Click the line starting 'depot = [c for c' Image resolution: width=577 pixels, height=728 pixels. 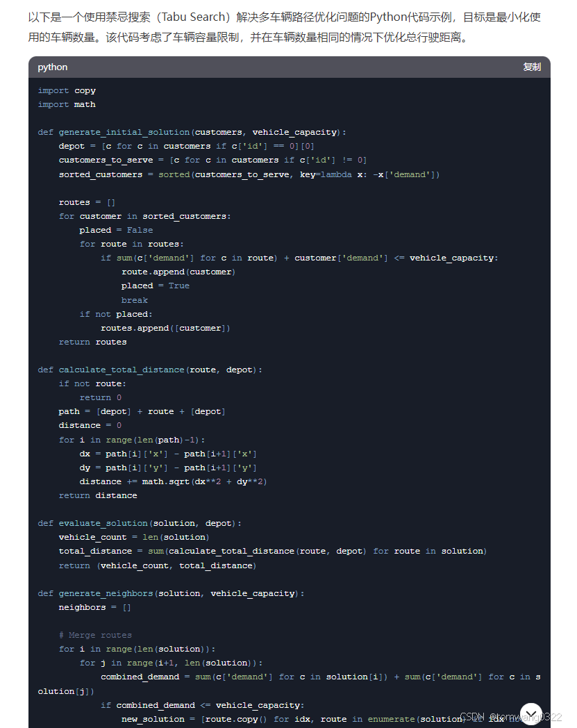(x=186, y=147)
